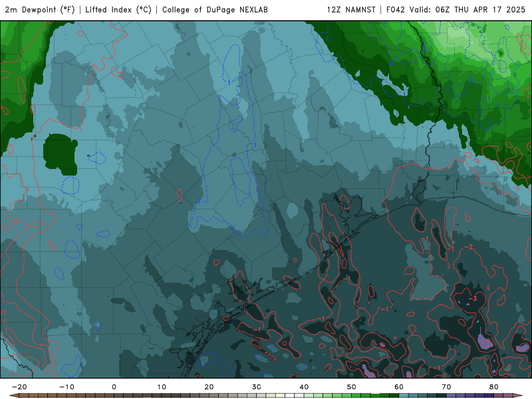Click the -10 label on the color scale
Screen dimensions: 532x399
point(66,387)
